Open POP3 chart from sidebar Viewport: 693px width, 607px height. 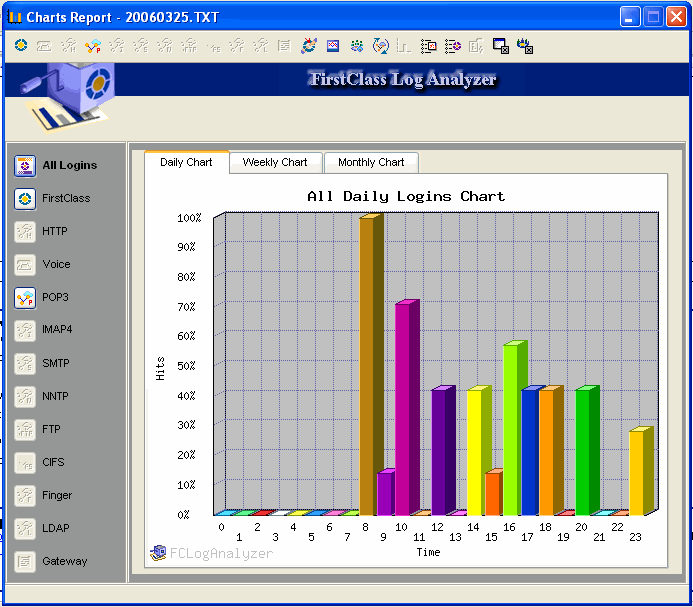25,297
